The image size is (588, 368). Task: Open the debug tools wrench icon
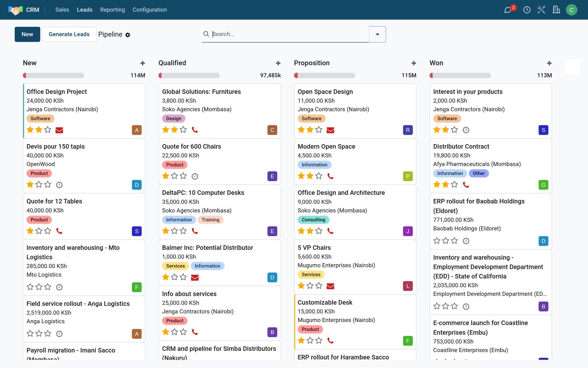[x=541, y=10]
